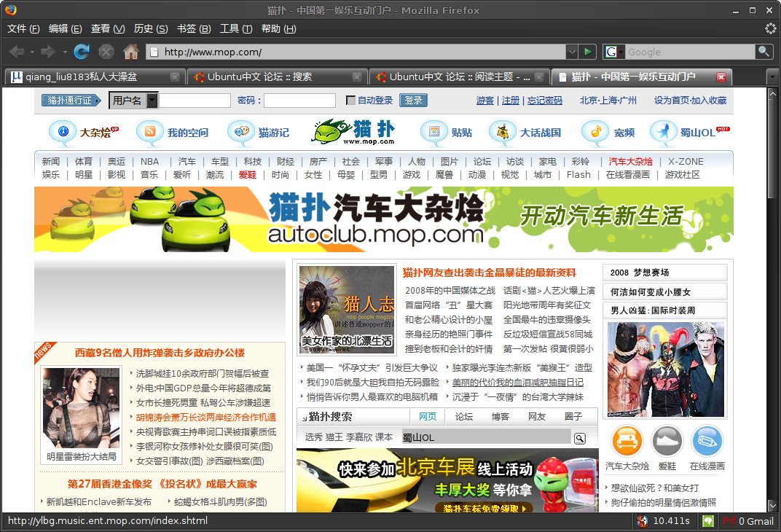Open the 书签 (B) bookmarks menu
The width and height of the screenshot is (781, 532).
(194, 29)
